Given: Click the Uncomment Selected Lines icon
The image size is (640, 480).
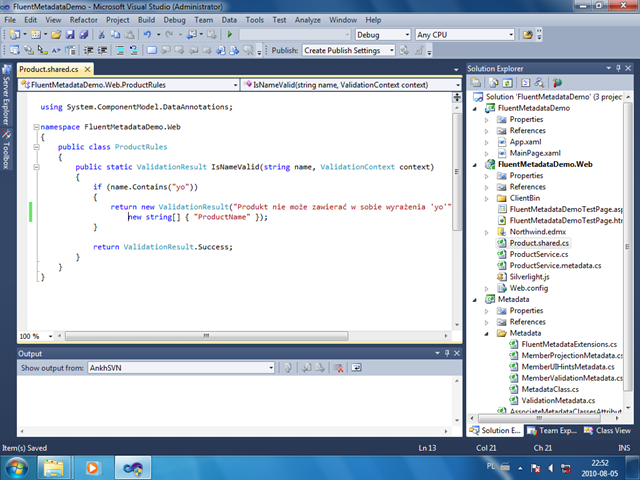Looking at the screenshot, I should pyautogui.click(x=133, y=50).
